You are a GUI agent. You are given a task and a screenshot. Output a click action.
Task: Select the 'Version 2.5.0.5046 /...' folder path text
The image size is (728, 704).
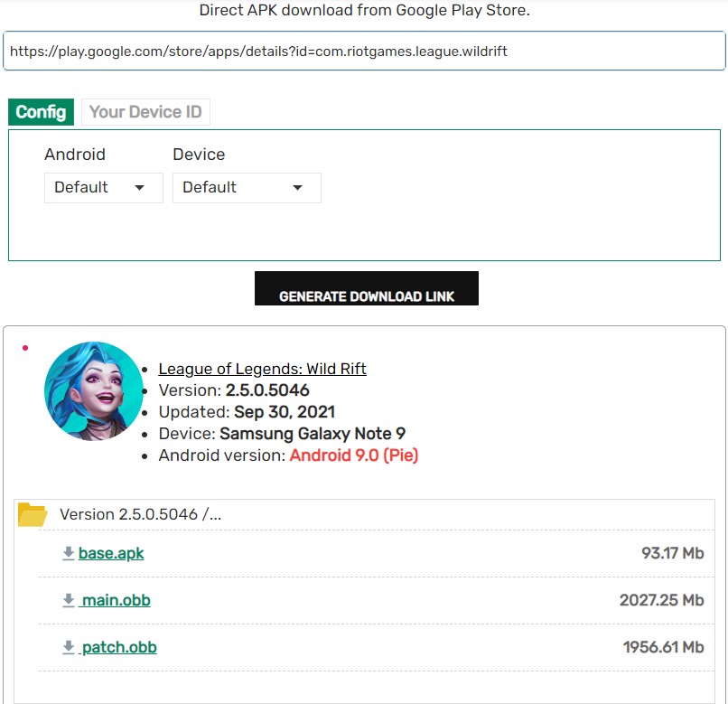141,514
